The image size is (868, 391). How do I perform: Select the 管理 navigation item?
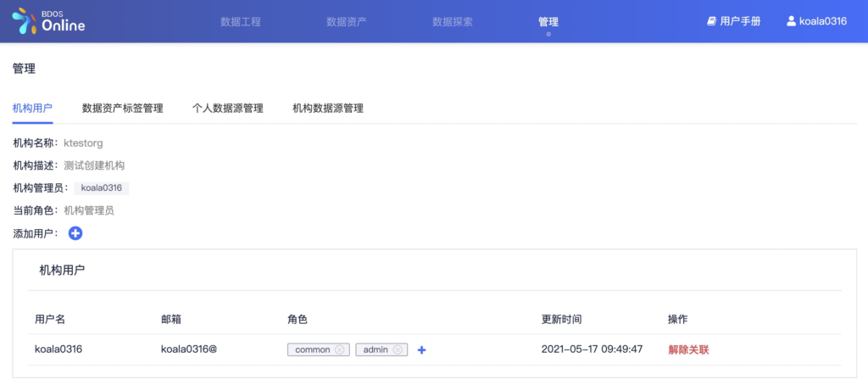click(x=548, y=21)
